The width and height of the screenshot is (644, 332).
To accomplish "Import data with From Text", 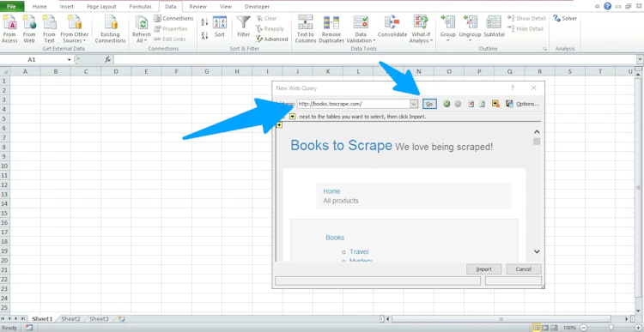I will (x=49, y=28).
